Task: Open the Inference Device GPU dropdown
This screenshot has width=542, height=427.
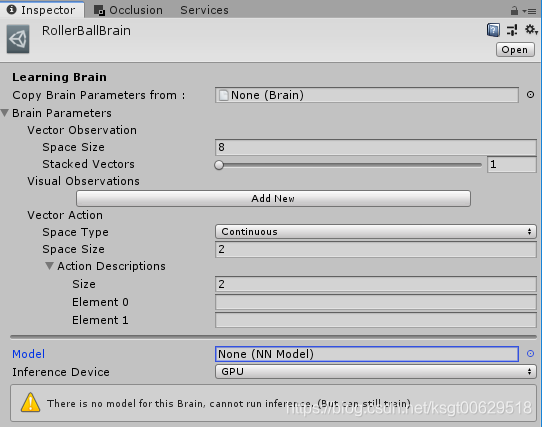Action: [x=376, y=372]
